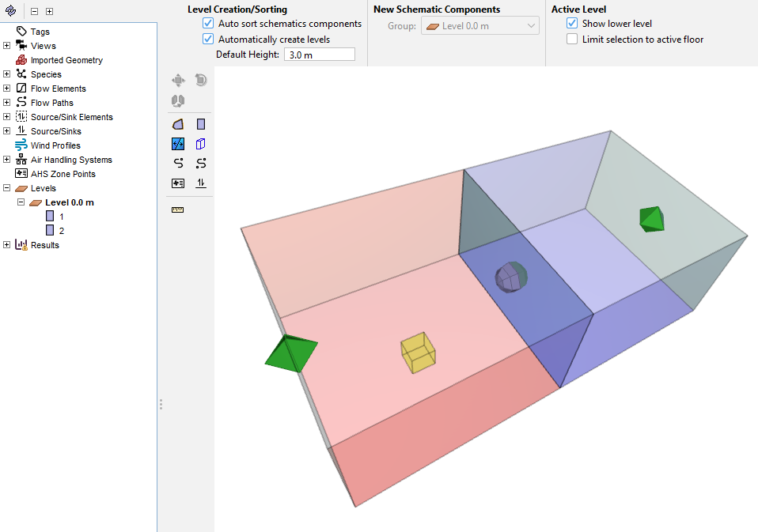
Task: Disable Auto sort schematics components
Action: [x=208, y=24]
